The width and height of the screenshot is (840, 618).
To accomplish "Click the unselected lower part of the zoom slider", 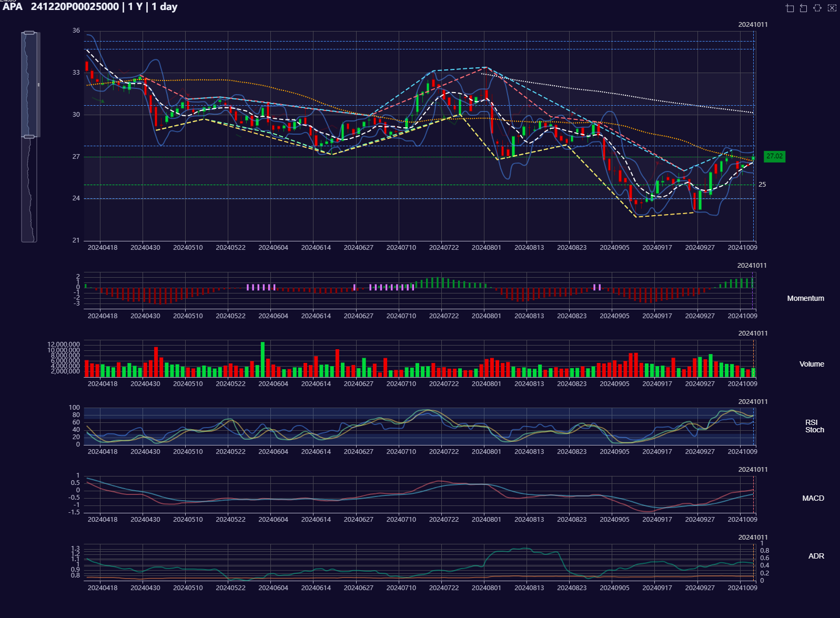I will coord(29,189).
